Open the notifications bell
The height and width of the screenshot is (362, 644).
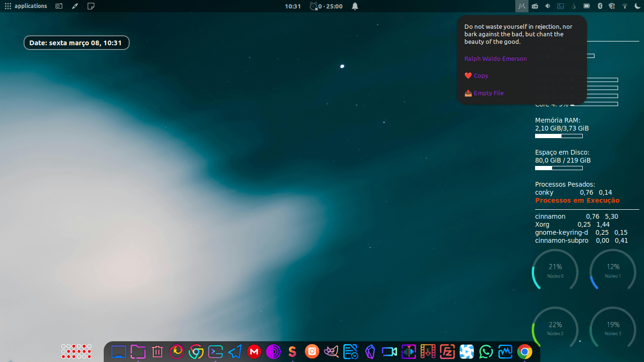tap(355, 6)
